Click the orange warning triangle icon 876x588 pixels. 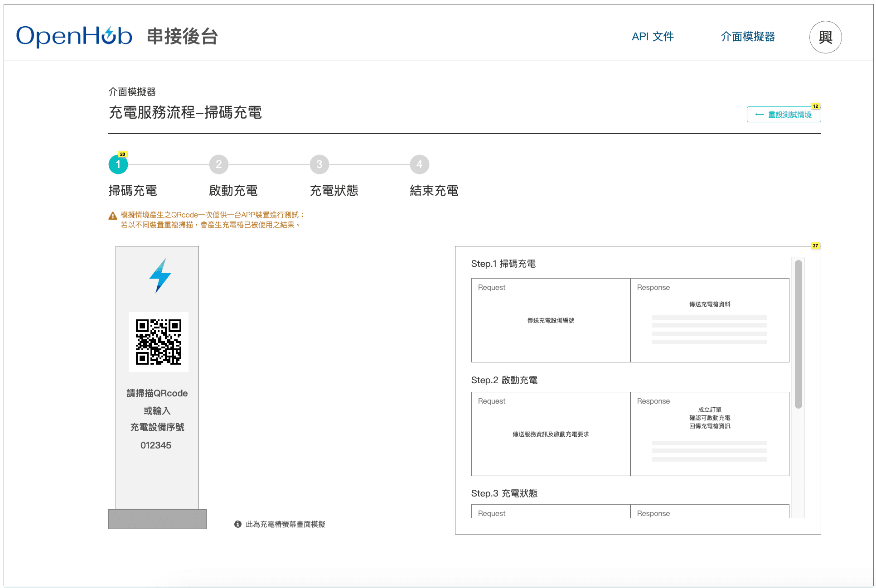click(113, 216)
